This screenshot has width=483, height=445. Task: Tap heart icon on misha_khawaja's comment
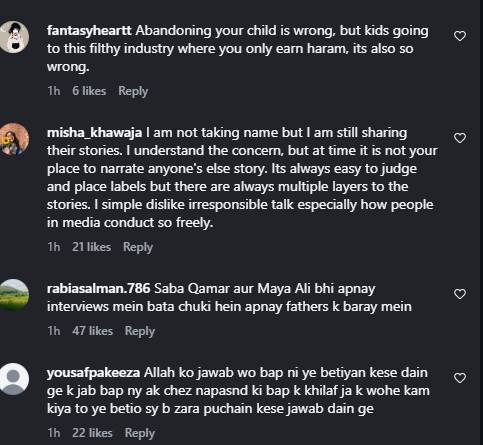(460, 138)
